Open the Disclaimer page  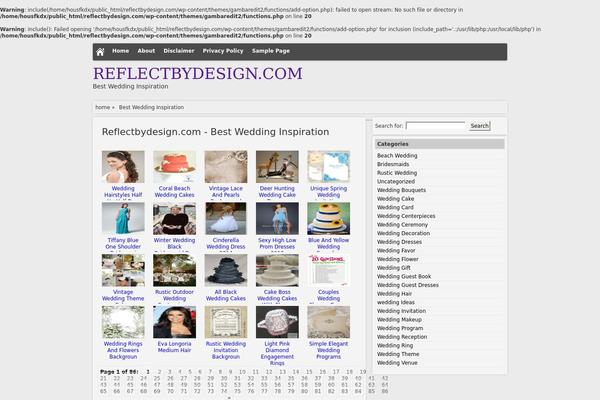point(179,51)
